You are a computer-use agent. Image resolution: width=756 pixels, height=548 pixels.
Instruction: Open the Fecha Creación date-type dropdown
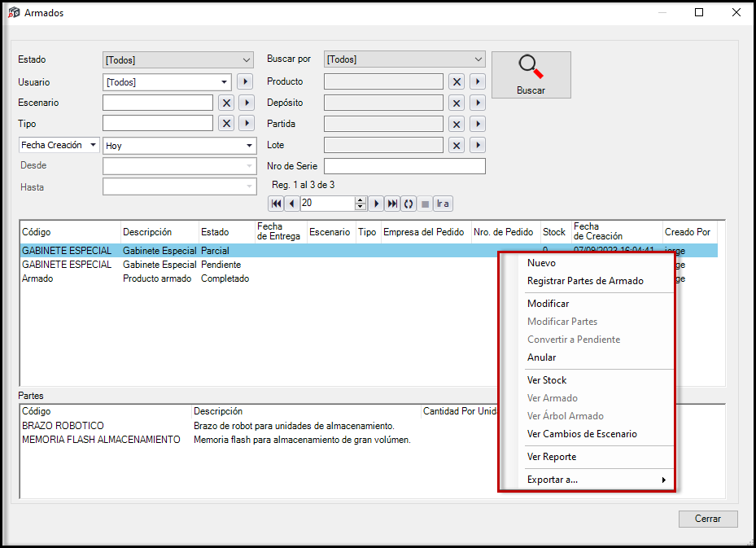tap(93, 145)
